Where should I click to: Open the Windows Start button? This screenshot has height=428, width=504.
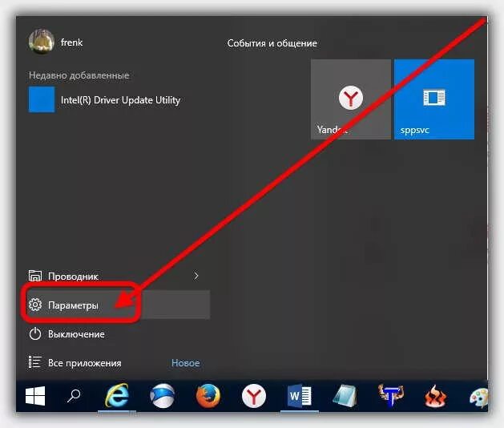tap(35, 396)
